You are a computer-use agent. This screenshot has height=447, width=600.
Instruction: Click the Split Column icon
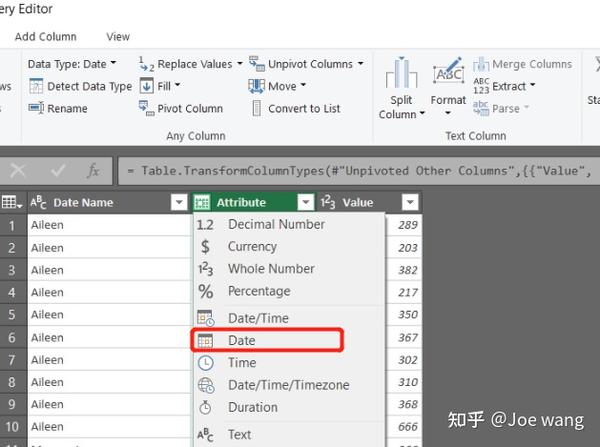401,73
